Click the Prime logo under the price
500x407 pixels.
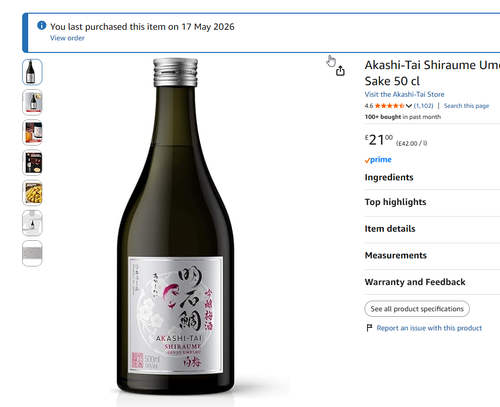point(378,160)
